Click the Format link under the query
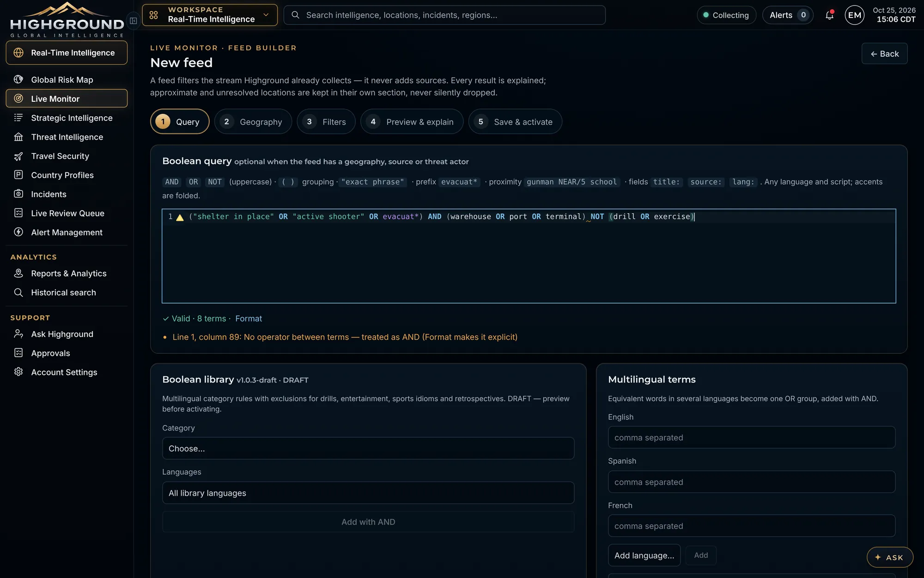Screen dimensions: 924x578 pos(249,319)
